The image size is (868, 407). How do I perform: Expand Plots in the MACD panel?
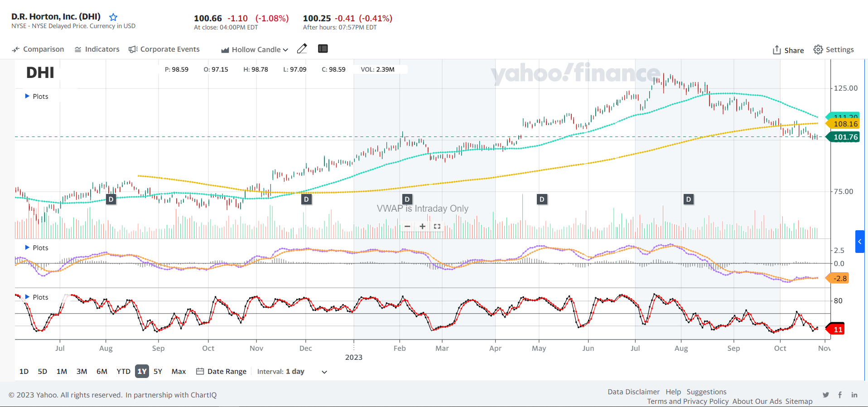(36, 247)
